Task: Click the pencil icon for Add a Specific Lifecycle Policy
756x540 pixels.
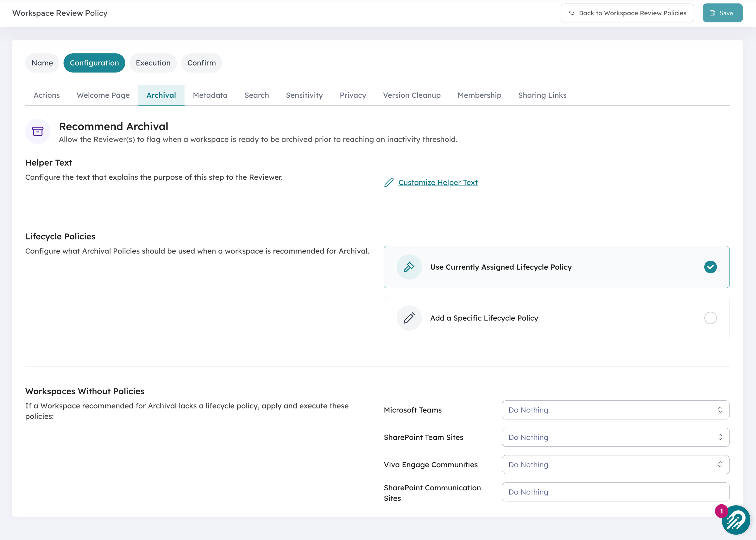Action: coord(409,318)
